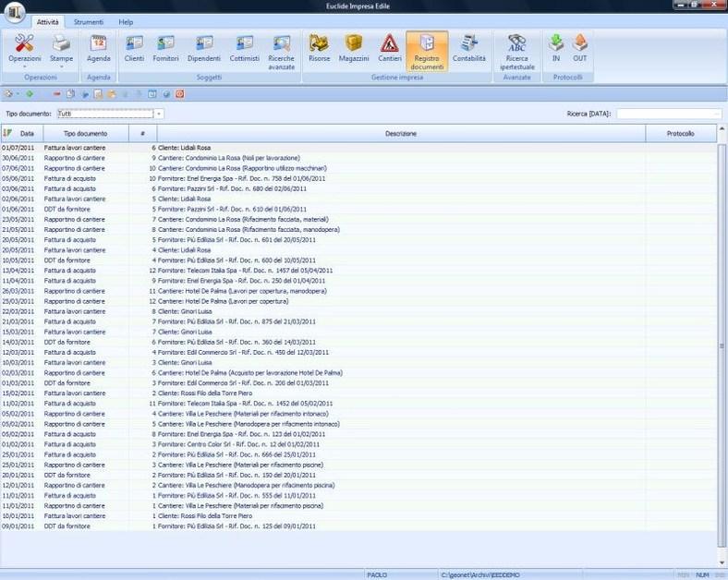Open the Fornitori list
Screen dimensions: 728x580
(x=165, y=48)
